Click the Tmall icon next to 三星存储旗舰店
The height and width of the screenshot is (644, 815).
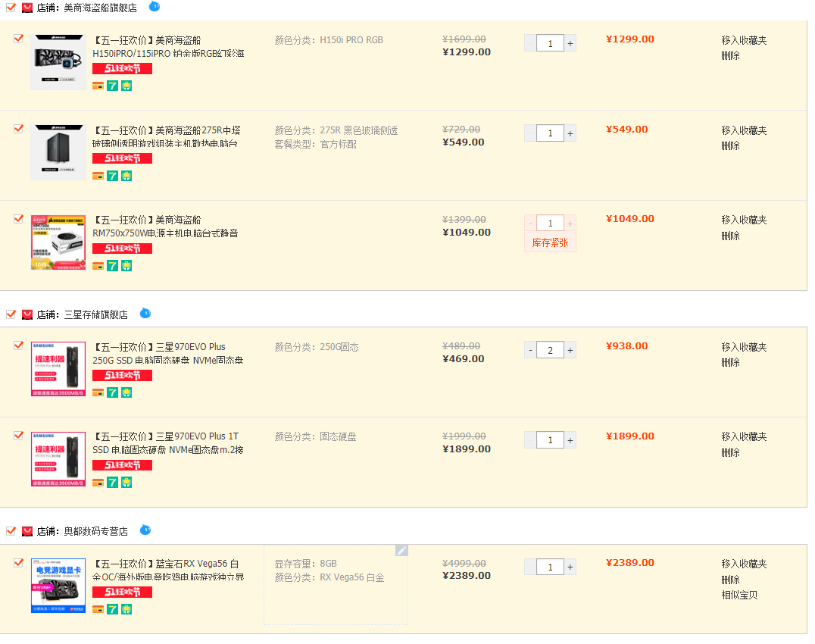tap(27, 314)
